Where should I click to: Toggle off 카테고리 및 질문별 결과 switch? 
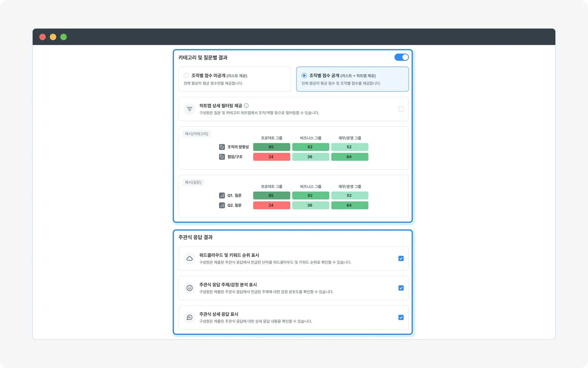tap(401, 57)
